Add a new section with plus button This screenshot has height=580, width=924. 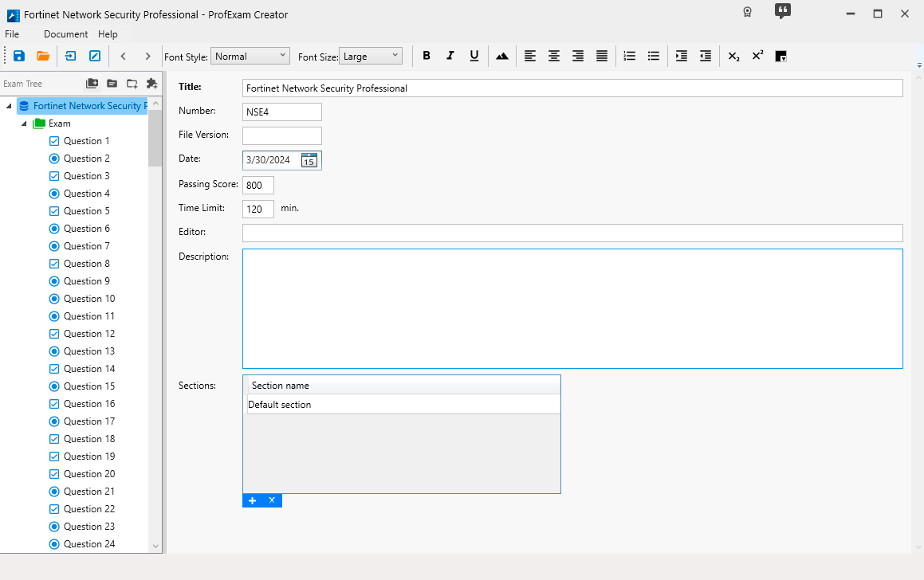click(252, 500)
